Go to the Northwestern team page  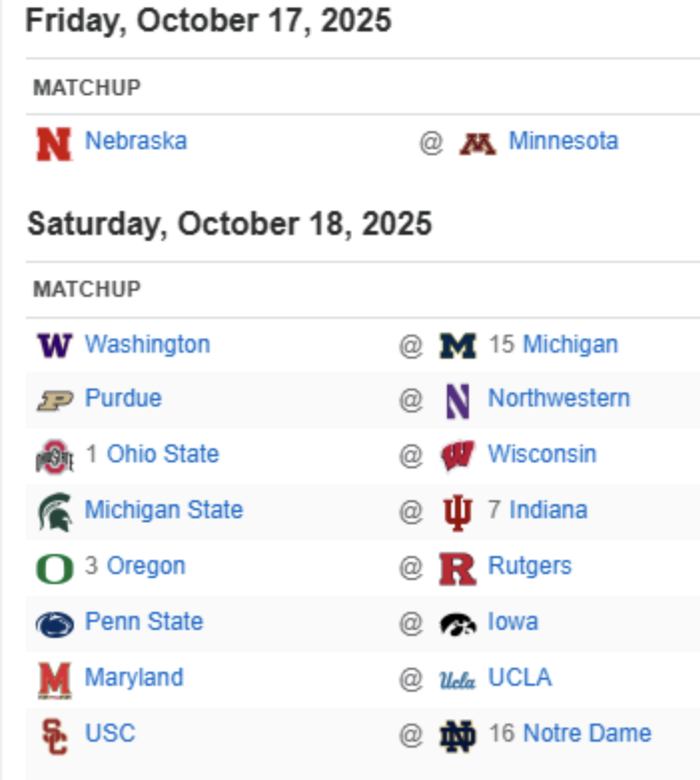tap(559, 398)
